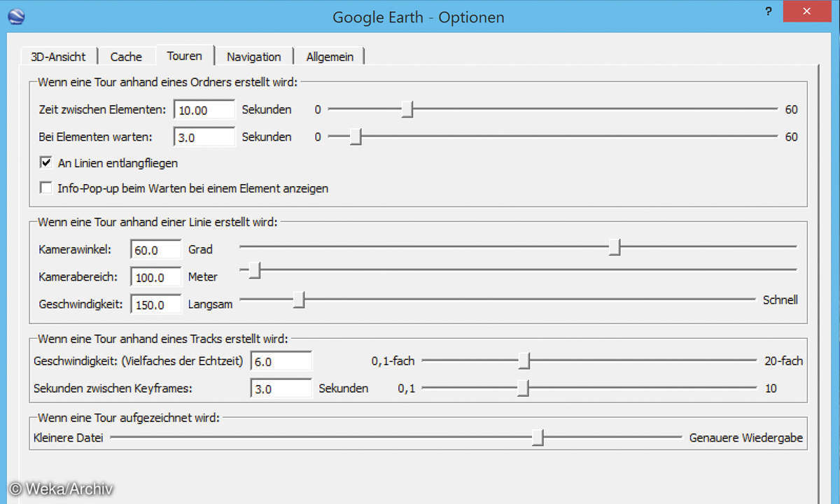Viewport: 840px width, 504px height.
Task: Click the 'Kleinere Datei' label
Action: [68, 438]
